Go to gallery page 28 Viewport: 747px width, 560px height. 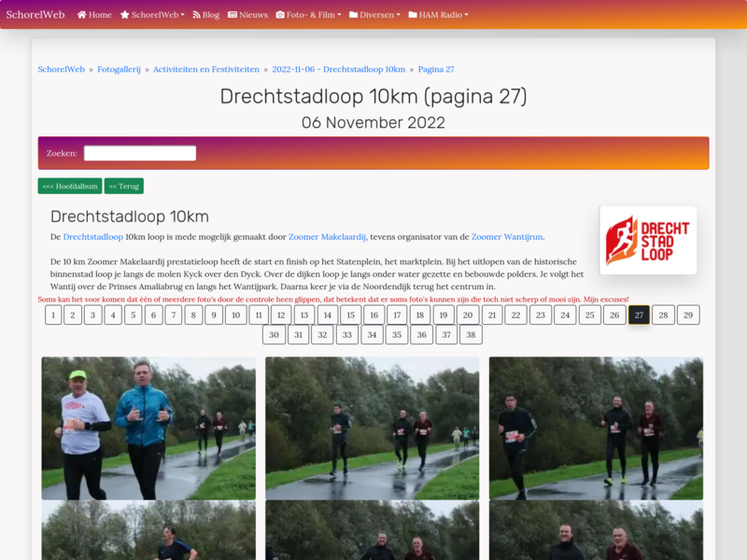click(663, 315)
